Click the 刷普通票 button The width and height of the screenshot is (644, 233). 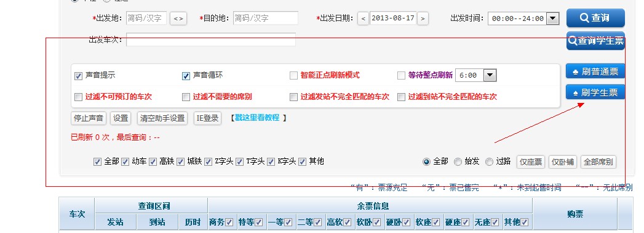tap(595, 72)
